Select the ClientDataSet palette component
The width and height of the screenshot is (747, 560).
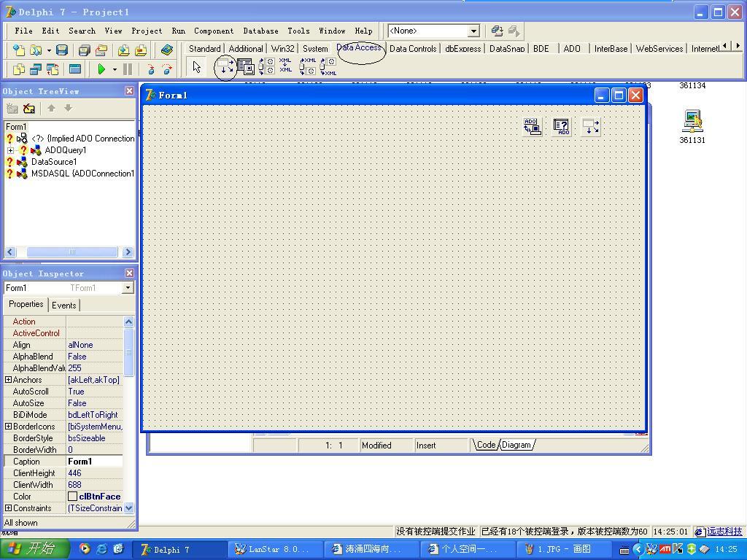[245, 68]
